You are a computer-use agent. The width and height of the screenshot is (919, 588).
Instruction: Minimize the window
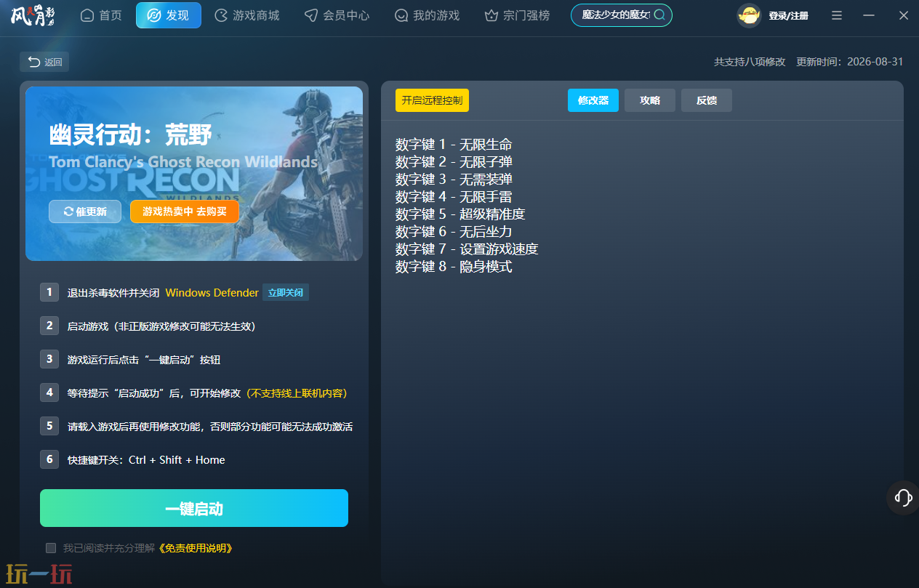tap(869, 15)
